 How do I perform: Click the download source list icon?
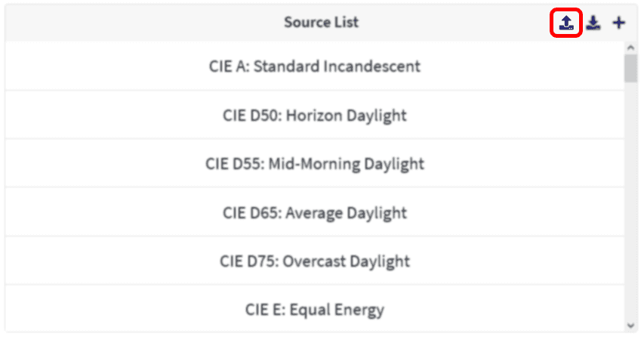click(x=593, y=23)
